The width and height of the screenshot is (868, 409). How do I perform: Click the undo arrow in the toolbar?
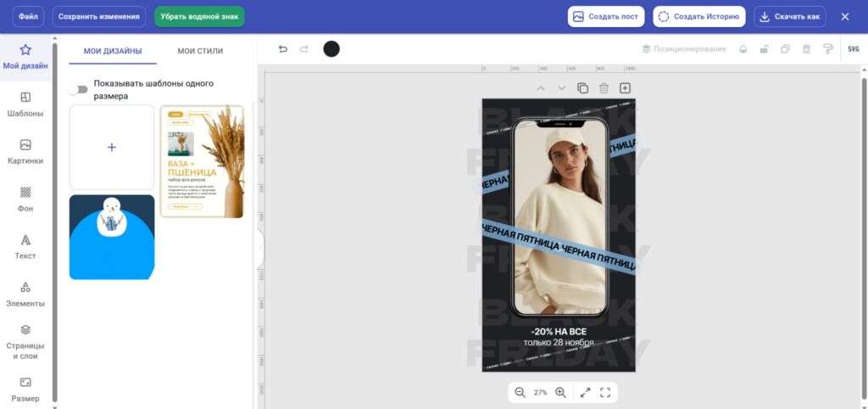(x=283, y=49)
